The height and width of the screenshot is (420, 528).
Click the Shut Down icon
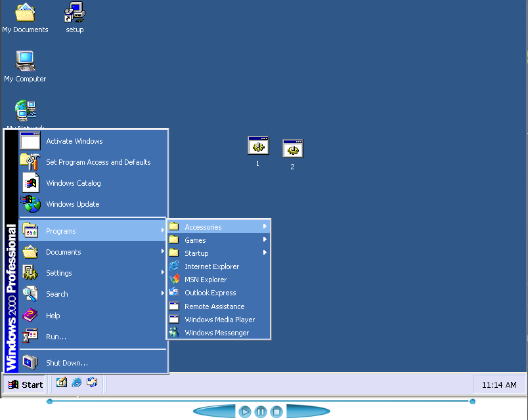30,362
